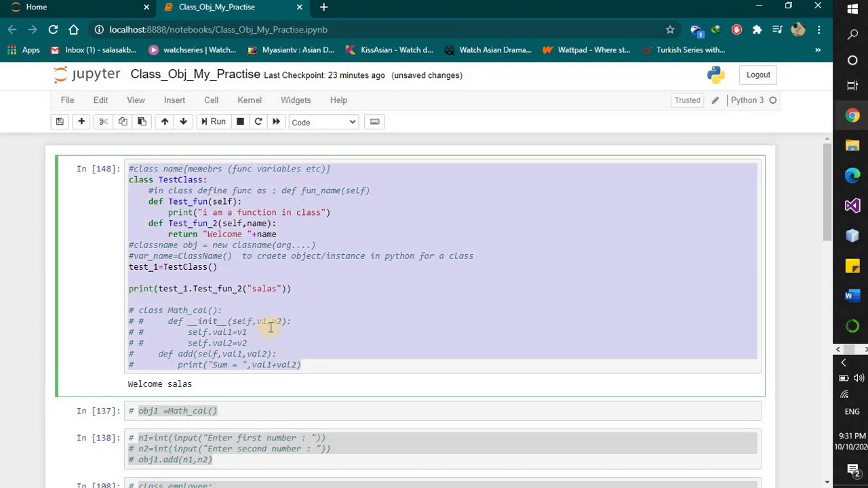
Task: Open the Apps bookmark shortcut
Action: (24, 49)
